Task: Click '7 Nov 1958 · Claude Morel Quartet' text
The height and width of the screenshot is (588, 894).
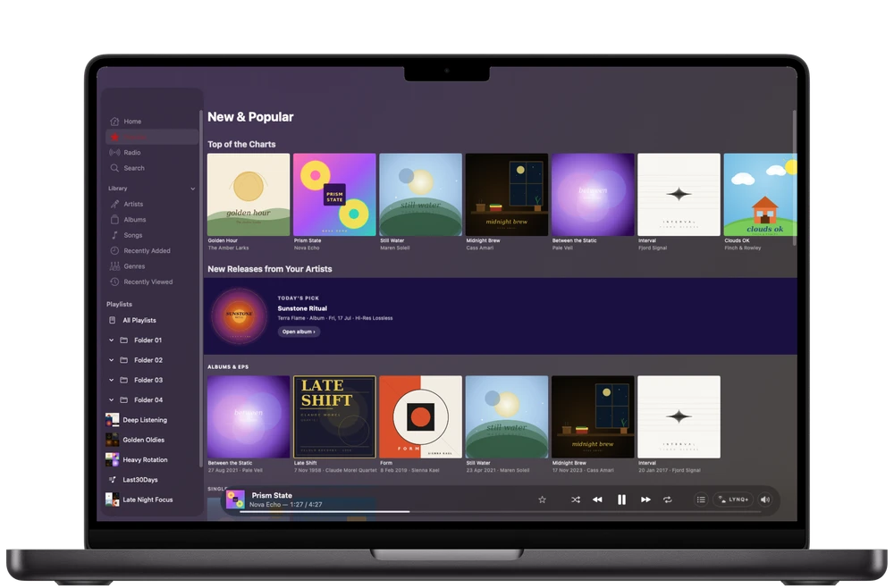Action: [x=335, y=470]
